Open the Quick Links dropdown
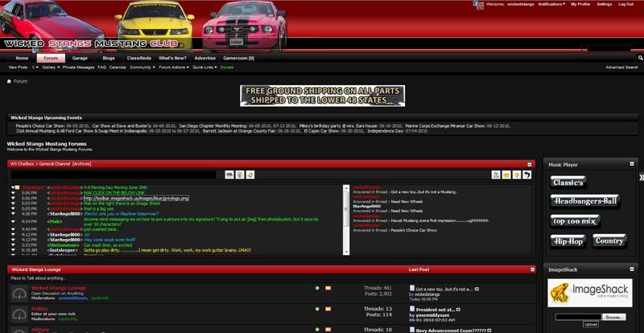 tap(205, 68)
